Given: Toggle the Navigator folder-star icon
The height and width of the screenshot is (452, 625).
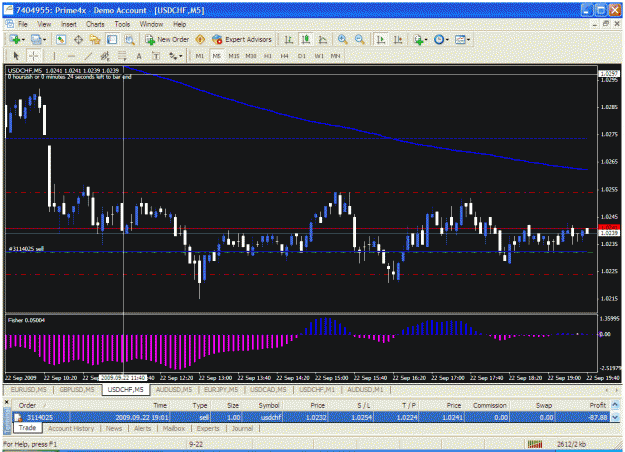Looking at the screenshot, I should [95, 39].
